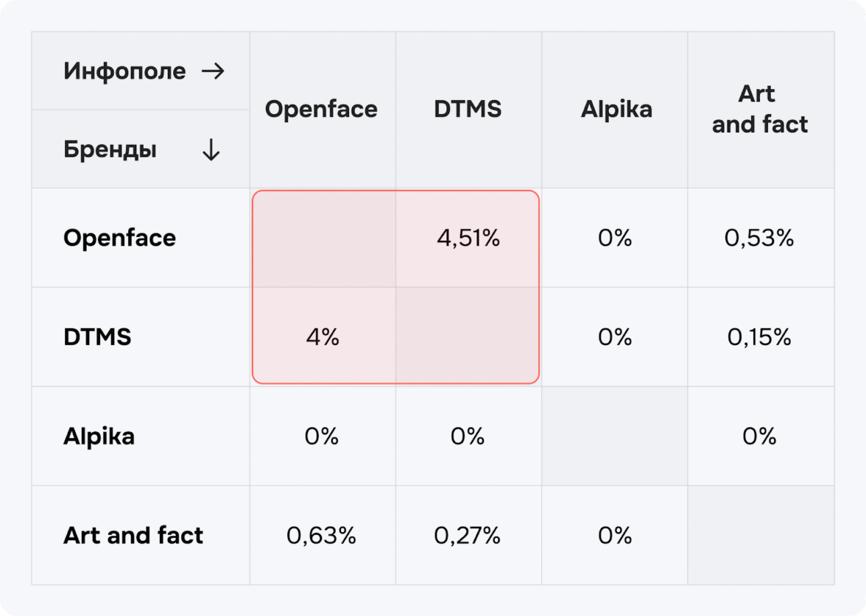Screen dimensions: 866x616
Task: Click the down arrow next to Бренды
Action: pyautogui.click(x=211, y=150)
